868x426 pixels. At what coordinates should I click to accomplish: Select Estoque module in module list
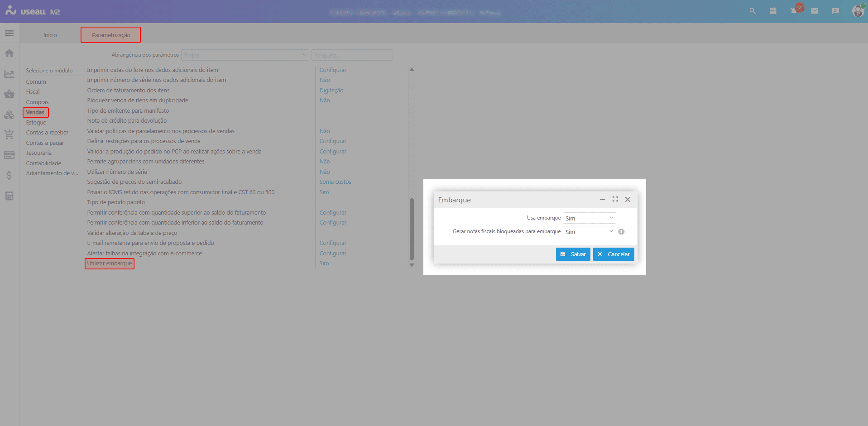coord(36,123)
